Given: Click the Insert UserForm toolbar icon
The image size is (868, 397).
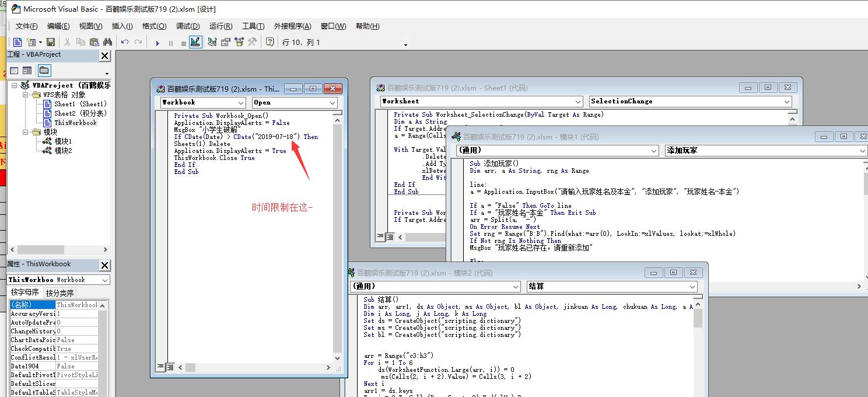Looking at the screenshot, I should point(30,42).
